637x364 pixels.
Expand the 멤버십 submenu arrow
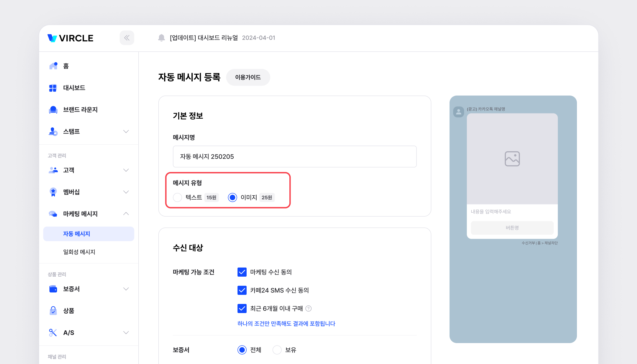[126, 192]
